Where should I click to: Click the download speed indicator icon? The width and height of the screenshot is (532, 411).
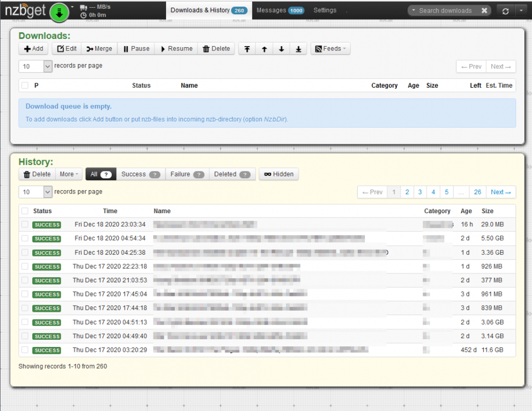tap(83, 7)
